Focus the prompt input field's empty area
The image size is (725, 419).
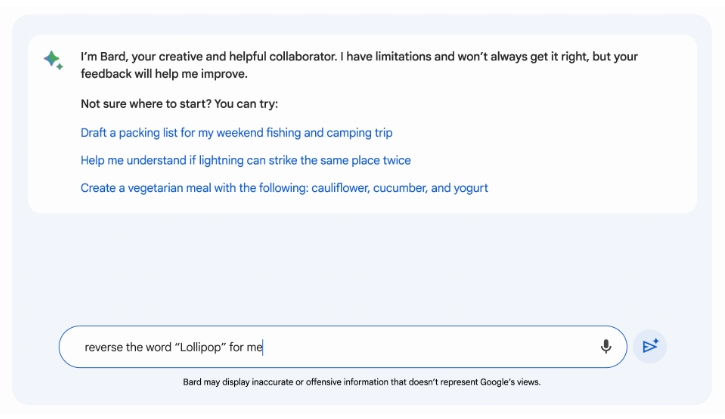point(428,347)
